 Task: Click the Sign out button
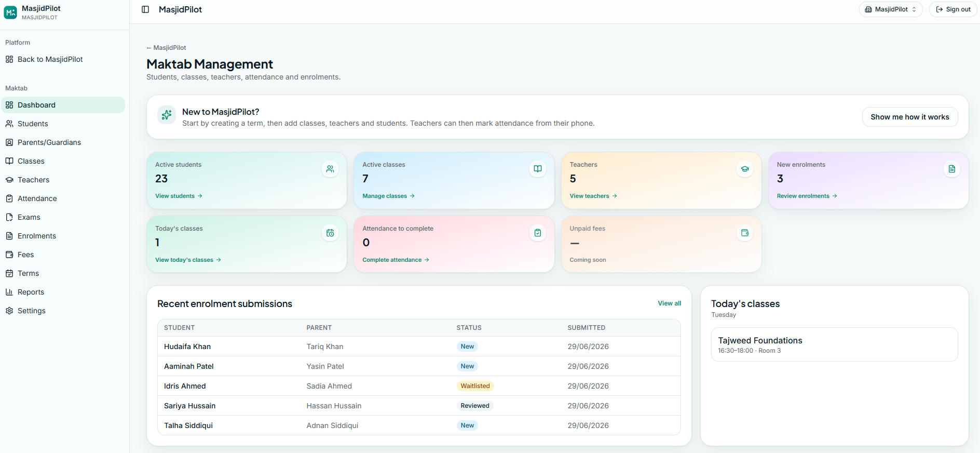click(x=953, y=9)
